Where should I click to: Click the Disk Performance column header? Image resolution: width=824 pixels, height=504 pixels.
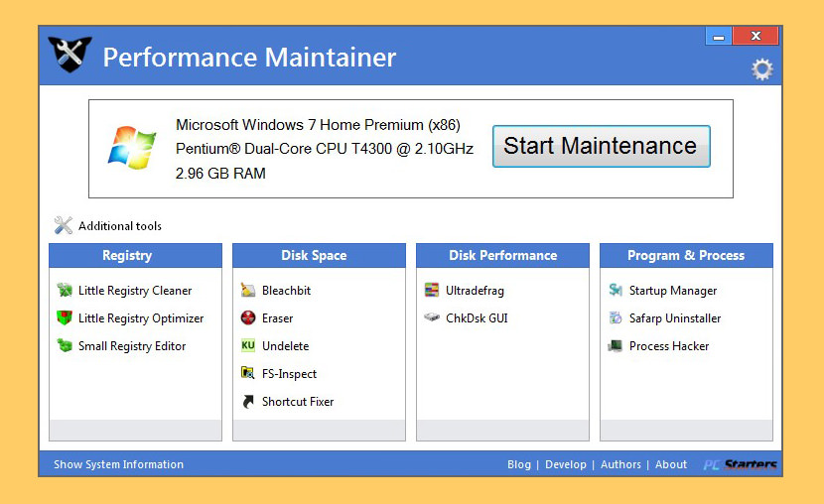[503, 255]
